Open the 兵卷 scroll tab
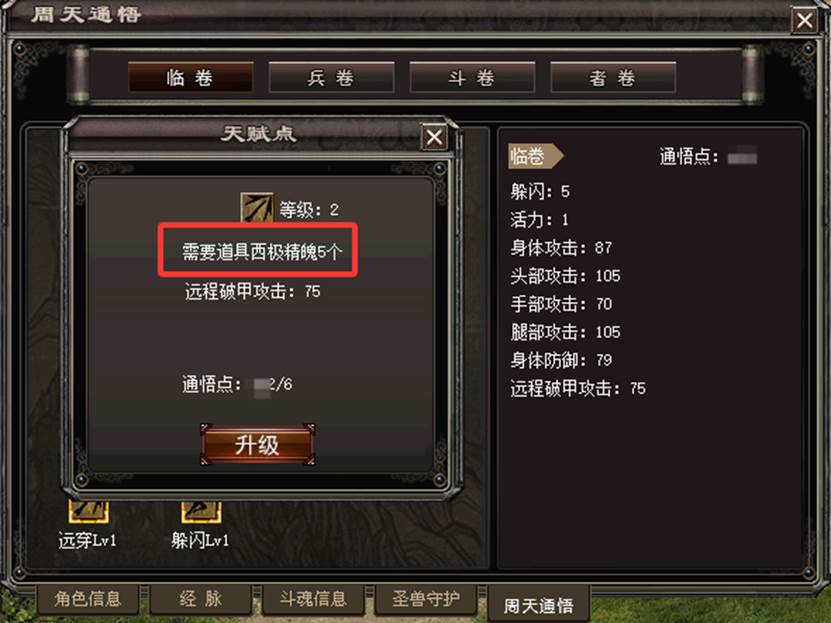The image size is (831, 623). tap(331, 77)
